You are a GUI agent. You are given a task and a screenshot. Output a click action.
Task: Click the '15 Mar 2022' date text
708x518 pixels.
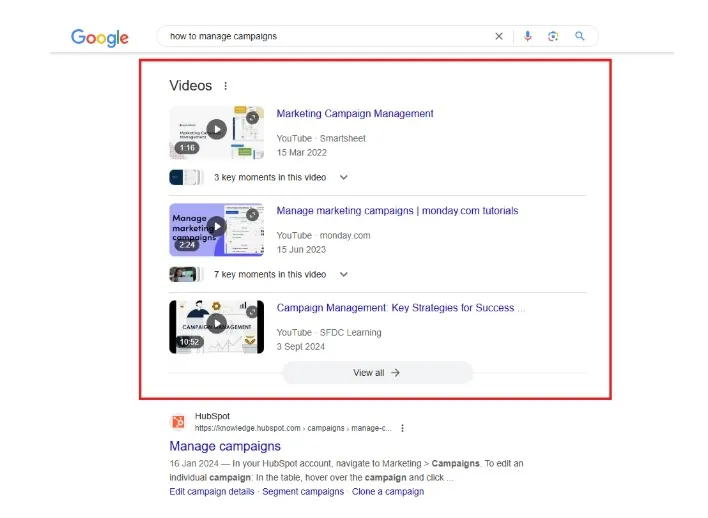tap(302, 153)
